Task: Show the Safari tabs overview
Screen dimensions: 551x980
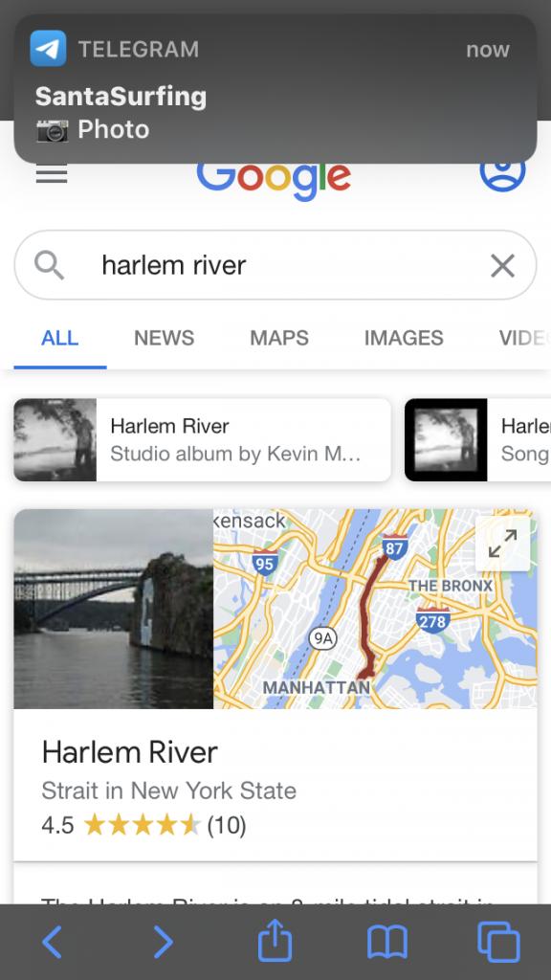Action: [x=498, y=942]
